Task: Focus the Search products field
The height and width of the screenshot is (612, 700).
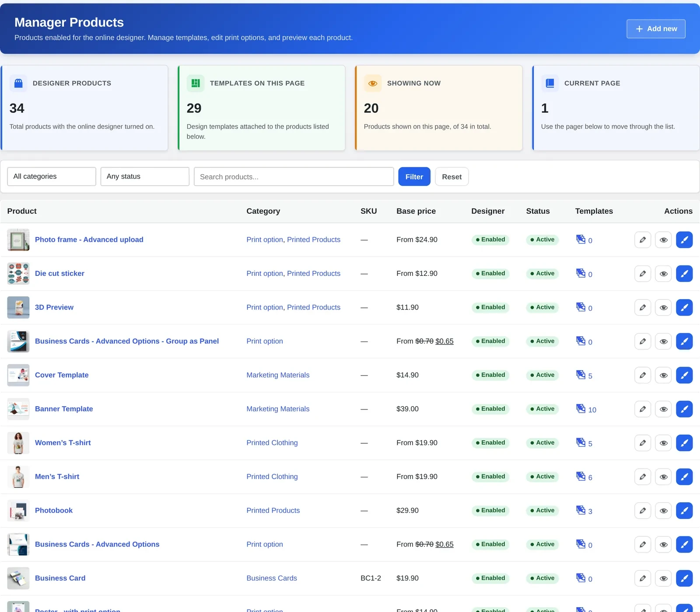Action: 294,177
